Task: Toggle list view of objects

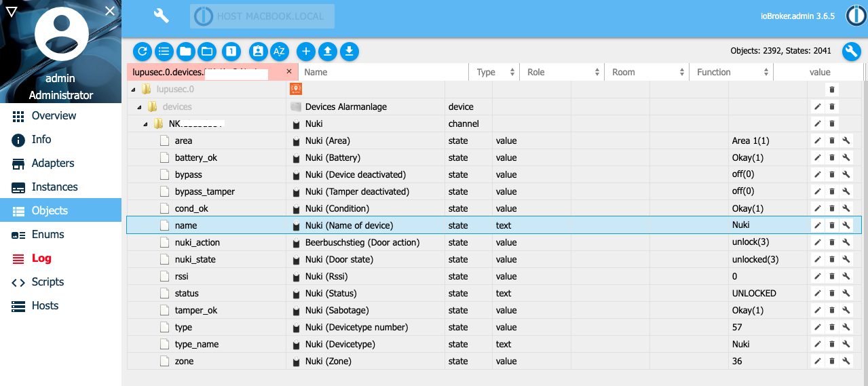Action: point(164,51)
